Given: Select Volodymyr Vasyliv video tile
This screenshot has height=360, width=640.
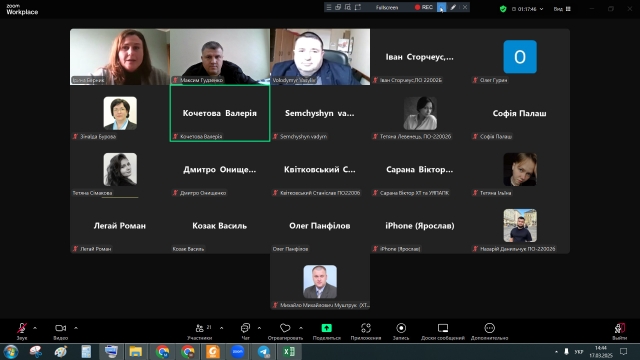Looking at the screenshot, I should click(x=320, y=57).
